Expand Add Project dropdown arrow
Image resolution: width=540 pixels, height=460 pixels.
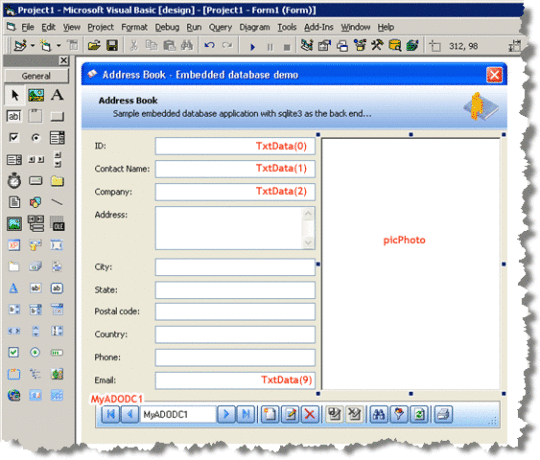[33, 45]
